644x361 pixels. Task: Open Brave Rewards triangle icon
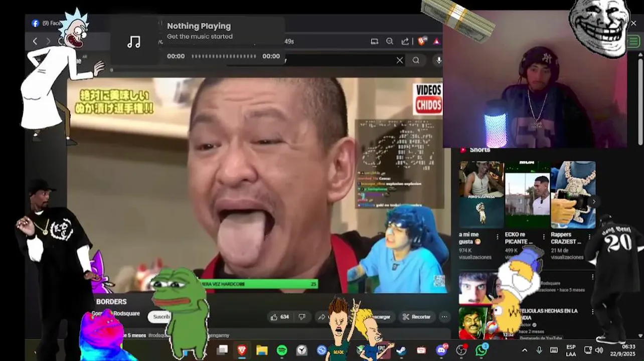(436, 42)
